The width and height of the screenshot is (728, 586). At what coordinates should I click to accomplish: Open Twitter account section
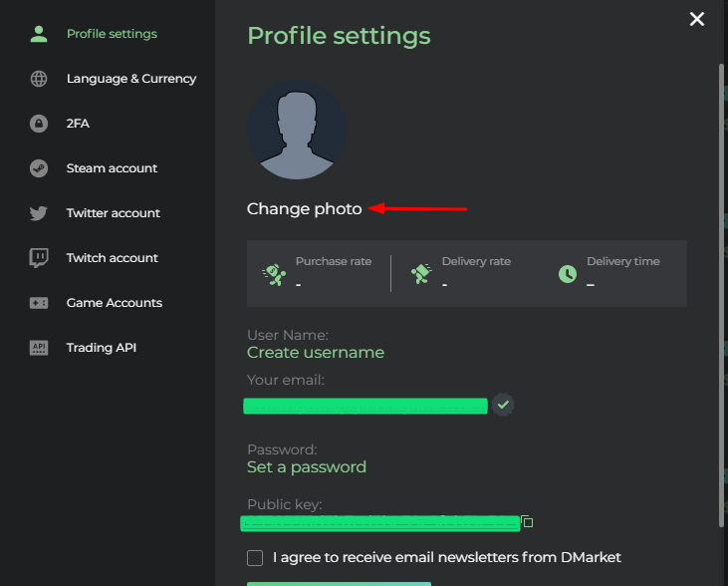coord(114,213)
